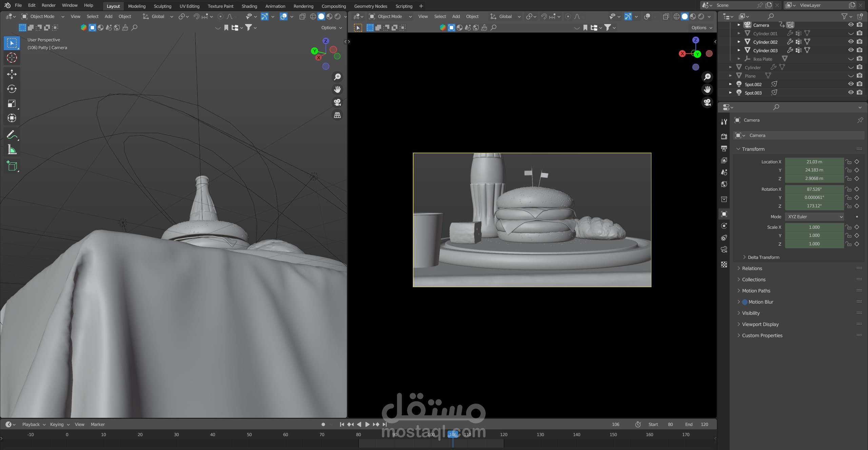Disable Camera object in renders
Image resolution: width=868 pixels, height=450 pixels.
tap(860, 25)
